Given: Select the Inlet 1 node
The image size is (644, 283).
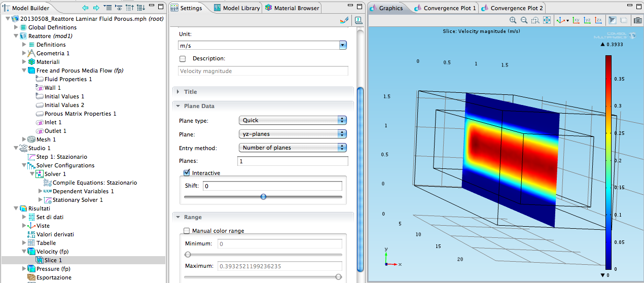Looking at the screenshot, I should [53, 122].
